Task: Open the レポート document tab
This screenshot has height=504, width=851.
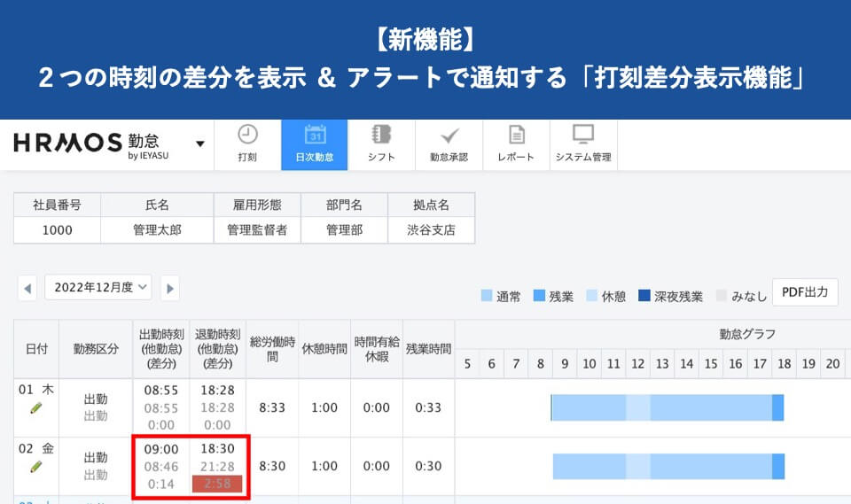Action: click(x=516, y=145)
